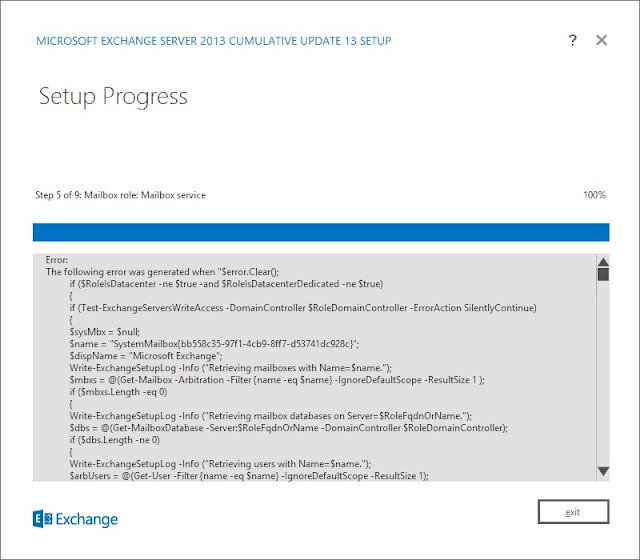Click the 'Error:' line in log
The width and height of the screenshot is (640, 560).
click(57, 260)
